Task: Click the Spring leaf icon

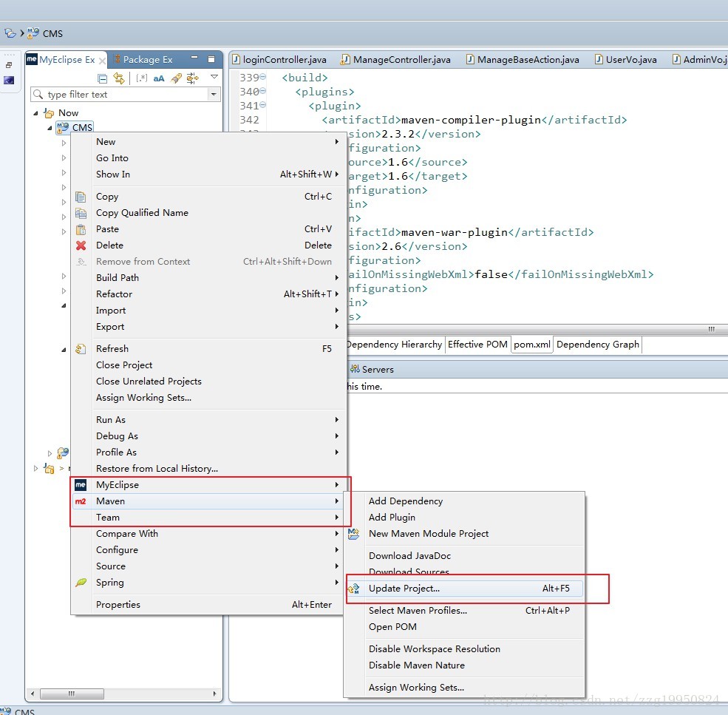Action: point(81,582)
